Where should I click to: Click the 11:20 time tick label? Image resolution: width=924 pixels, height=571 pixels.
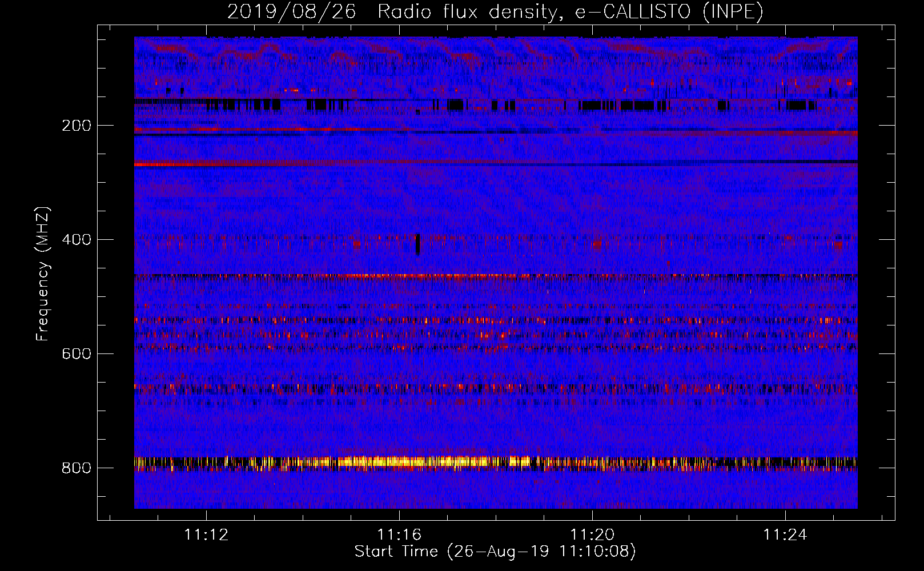point(592,535)
